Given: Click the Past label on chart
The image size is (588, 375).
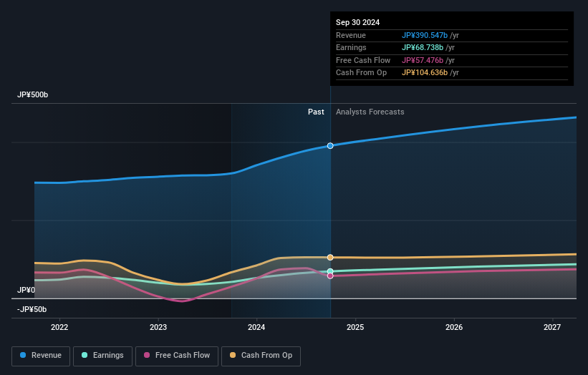Looking at the screenshot, I should point(316,112).
